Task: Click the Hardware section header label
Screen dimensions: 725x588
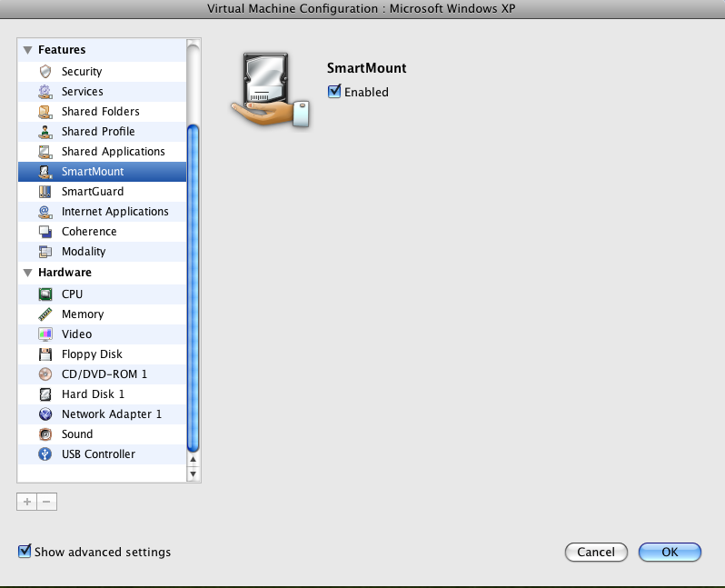Action: click(65, 273)
